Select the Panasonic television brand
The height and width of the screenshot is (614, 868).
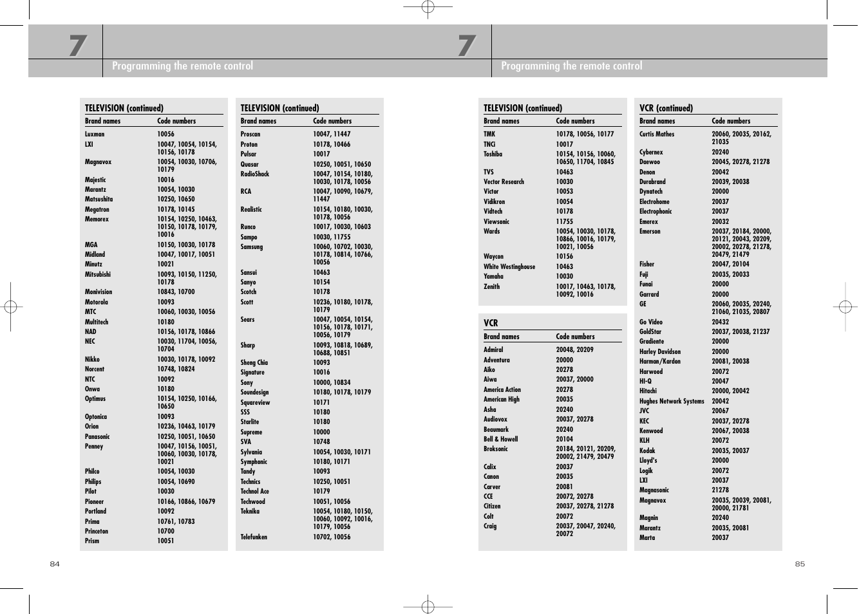coord(97,437)
